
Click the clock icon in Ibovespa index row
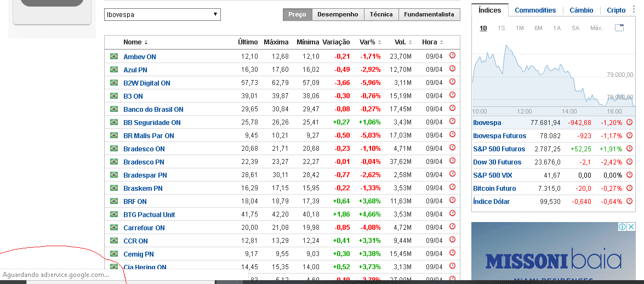click(629, 122)
